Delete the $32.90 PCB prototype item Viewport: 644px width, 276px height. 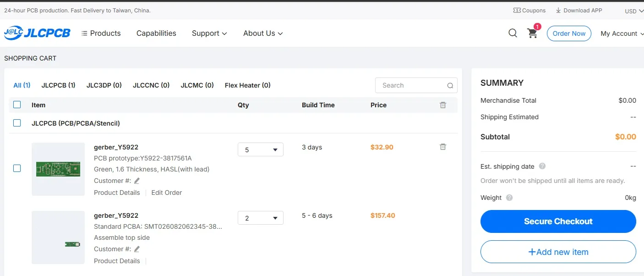tap(443, 147)
